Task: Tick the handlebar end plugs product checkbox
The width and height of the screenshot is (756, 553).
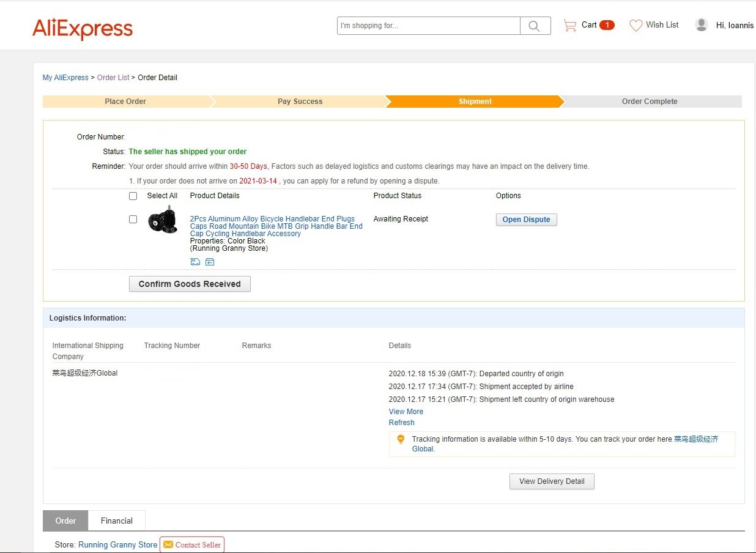Action: [x=133, y=219]
